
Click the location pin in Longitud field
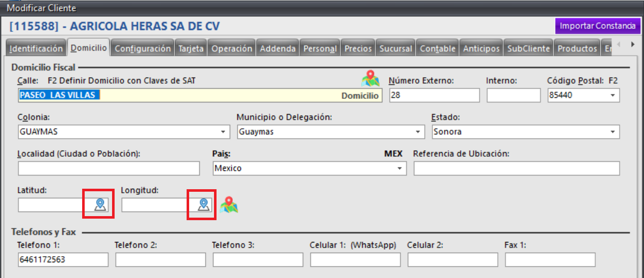204,204
